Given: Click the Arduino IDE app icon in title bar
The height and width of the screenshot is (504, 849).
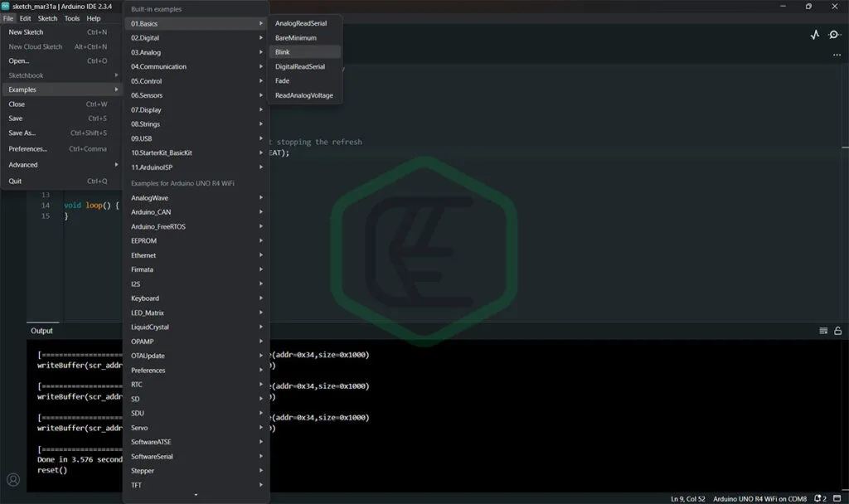Looking at the screenshot, I should click(x=6, y=6).
